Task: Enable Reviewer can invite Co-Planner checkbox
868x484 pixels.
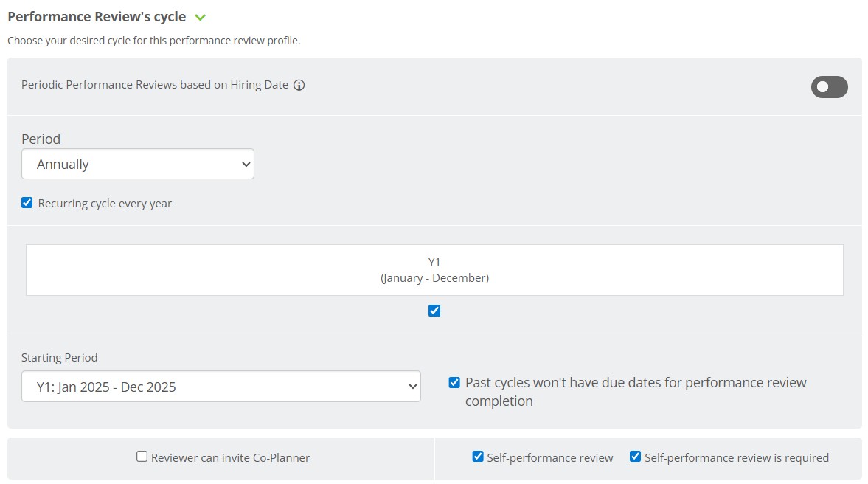Action: point(142,457)
